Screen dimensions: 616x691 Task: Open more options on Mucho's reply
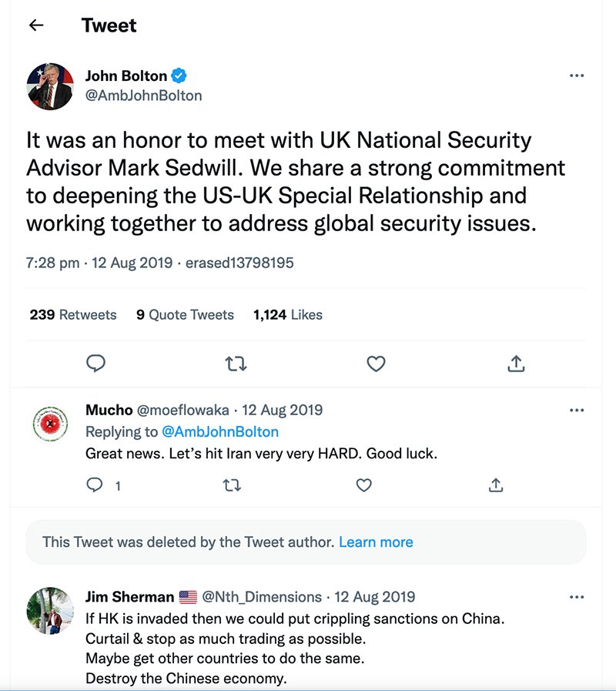click(x=577, y=411)
